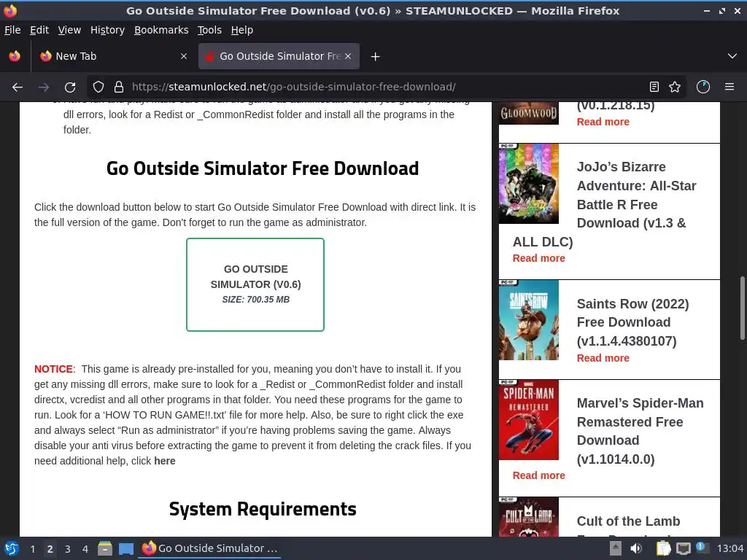Click the Saints Row cover thumbnail
Screen dimensions: 747x560
tap(528, 320)
